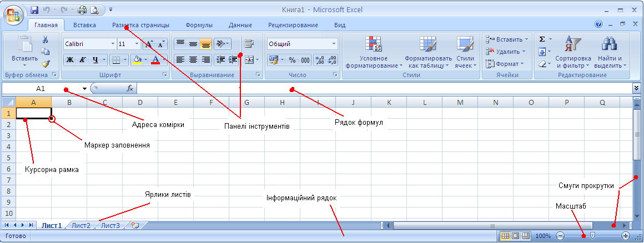Click the Вставить paste button
Screen dimensions: 644x243
tap(24, 52)
